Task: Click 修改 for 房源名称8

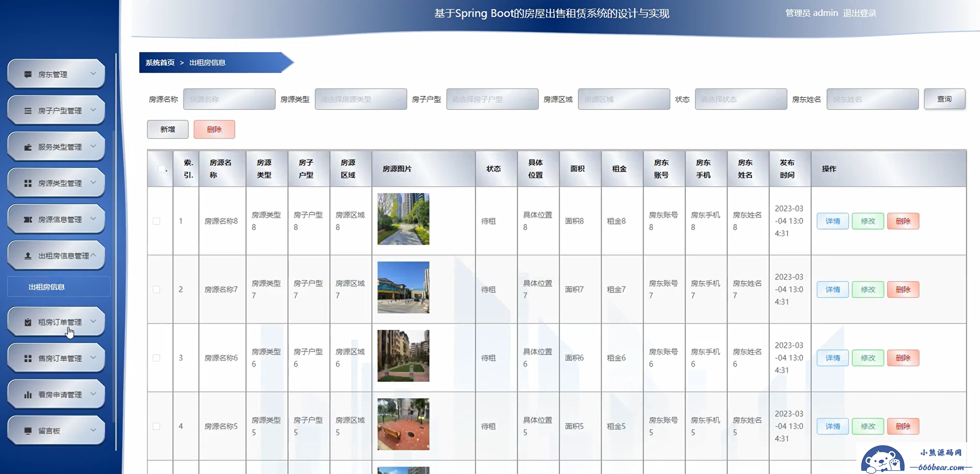Action: [868, 221]
